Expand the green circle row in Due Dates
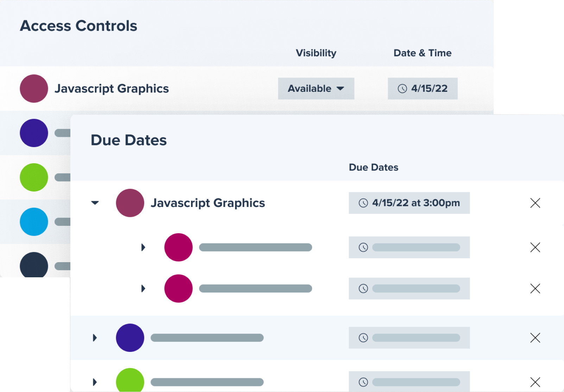The width and height of the screenshot is (564, 392). point(95,382)
